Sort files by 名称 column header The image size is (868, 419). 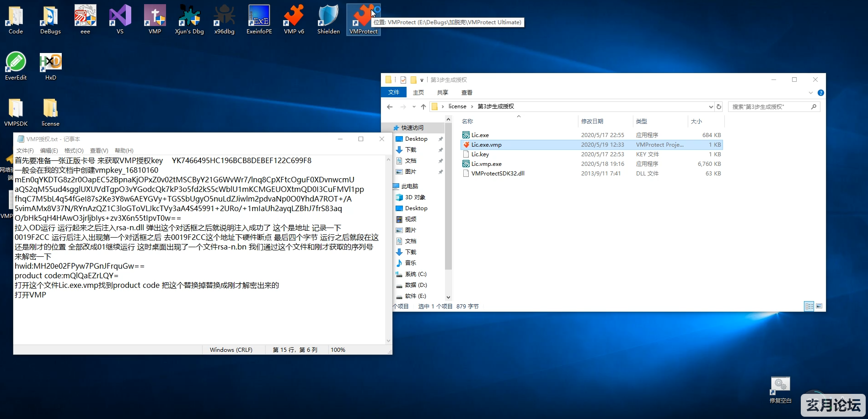click(519, 121)
